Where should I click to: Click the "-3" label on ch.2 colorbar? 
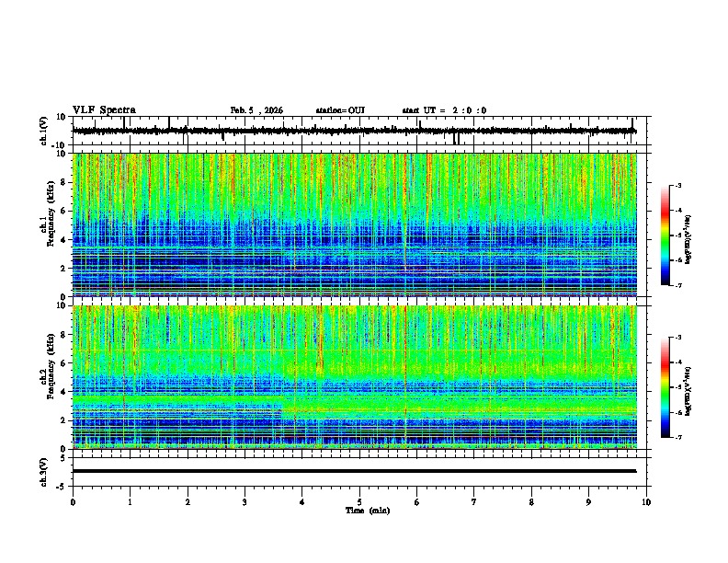click(x=678, y=338)
